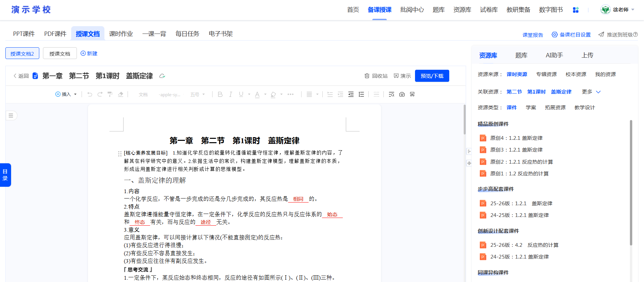Select resource type 拓展资源
Image resolution: width=644 pixels, height=282 pixels.
(x=555, y=107)
